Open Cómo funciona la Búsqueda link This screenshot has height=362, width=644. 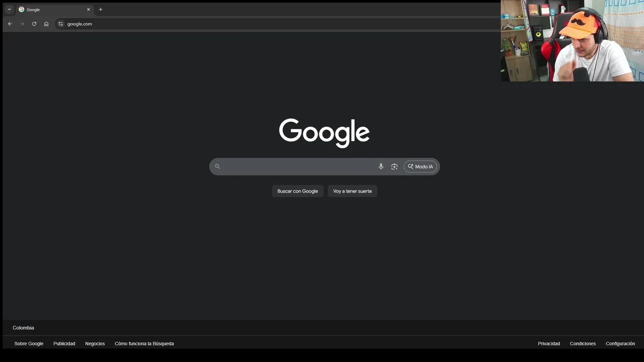[144, 343]
